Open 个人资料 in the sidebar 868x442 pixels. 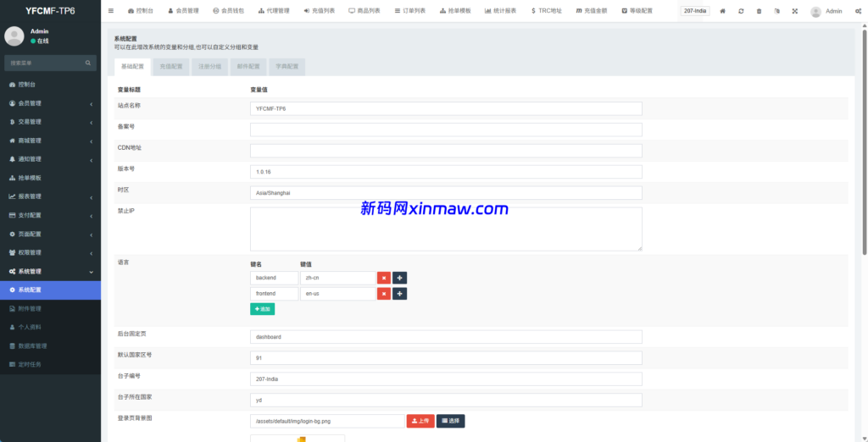tap(50, 327)
